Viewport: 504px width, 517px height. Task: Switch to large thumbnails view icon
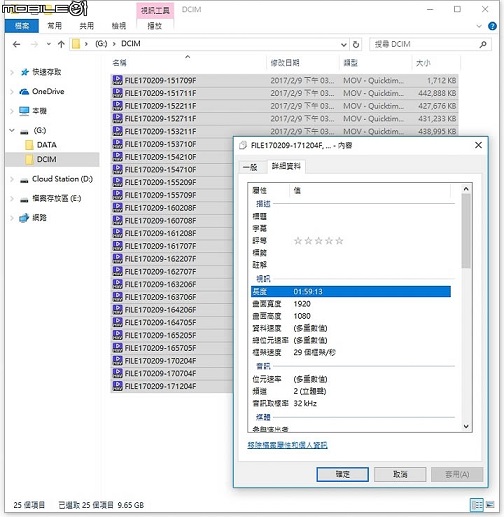click(490, 505)
